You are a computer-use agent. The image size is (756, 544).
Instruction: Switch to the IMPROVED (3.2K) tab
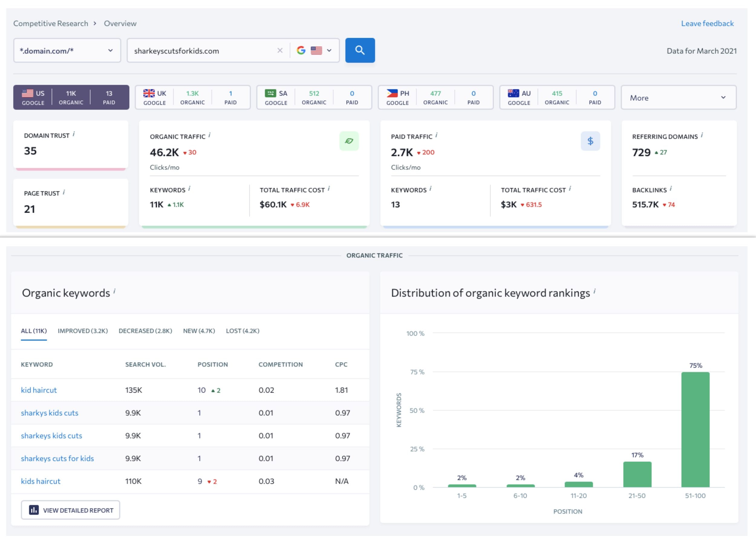click(83, 331)
